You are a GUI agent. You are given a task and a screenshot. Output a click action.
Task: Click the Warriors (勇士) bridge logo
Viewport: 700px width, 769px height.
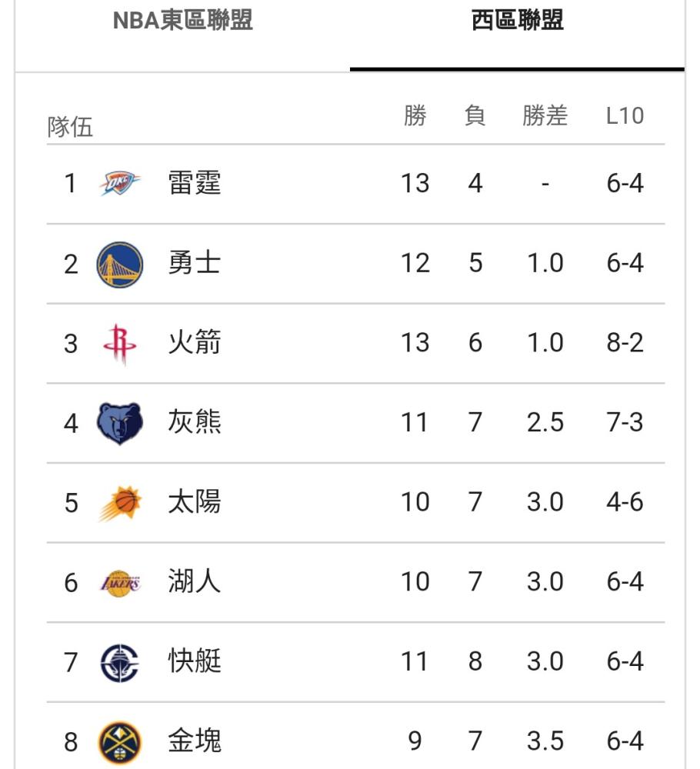point(120,265)
